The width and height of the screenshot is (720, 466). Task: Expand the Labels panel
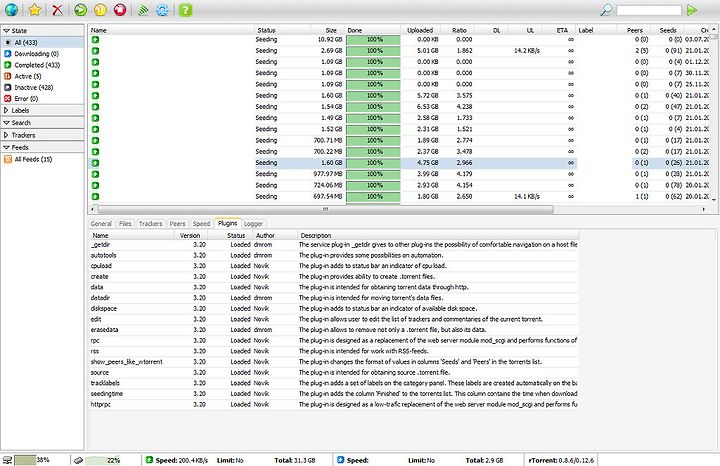(42, 110)
